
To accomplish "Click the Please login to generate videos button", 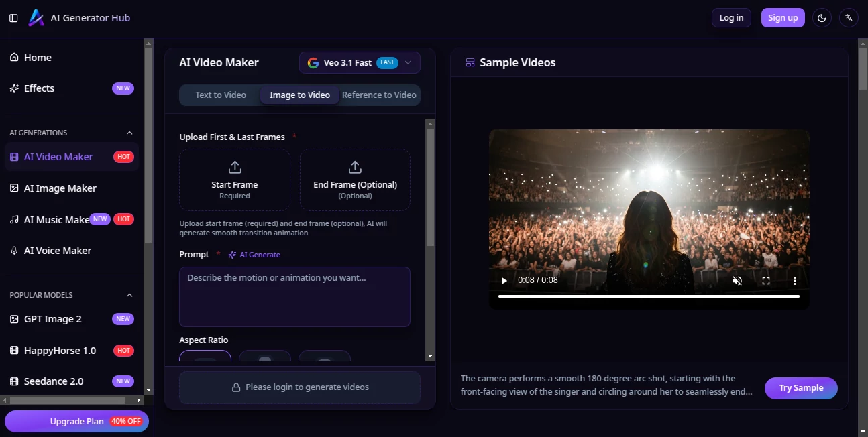I will click(300, 387).
